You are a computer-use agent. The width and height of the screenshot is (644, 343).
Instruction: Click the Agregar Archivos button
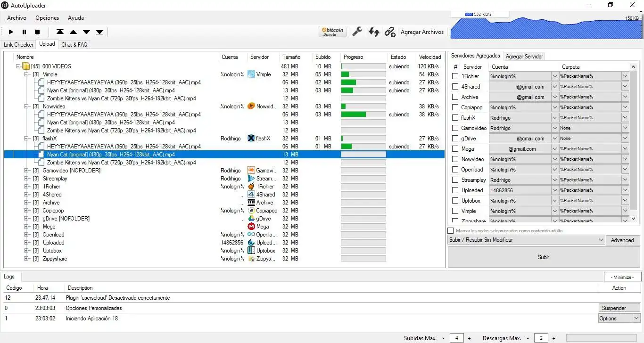coord(422,32)
